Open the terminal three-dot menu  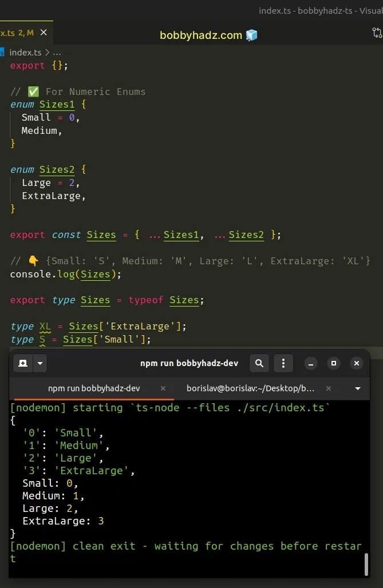283,363
